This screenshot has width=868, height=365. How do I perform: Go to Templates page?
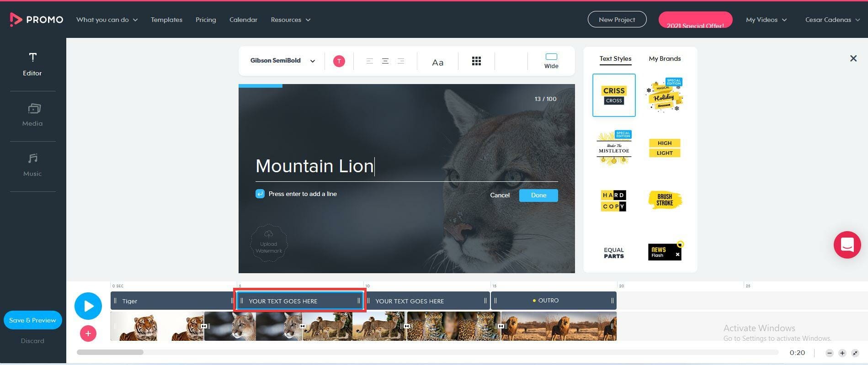click(x=166, y=20)
